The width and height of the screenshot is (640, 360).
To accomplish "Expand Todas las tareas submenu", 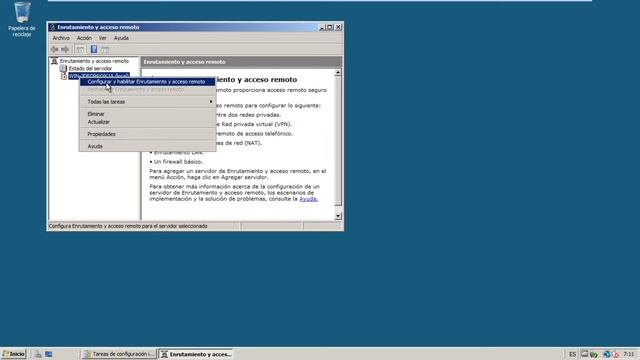I will coord(147,102).
